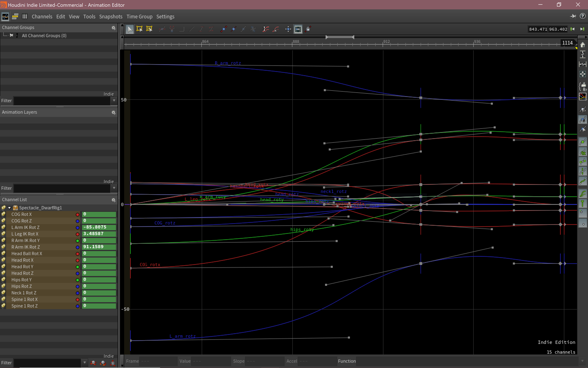Screen dimensions: 588x368
Task: Activate the yellow box-add select tool
Action: click(x=149, y=29)
